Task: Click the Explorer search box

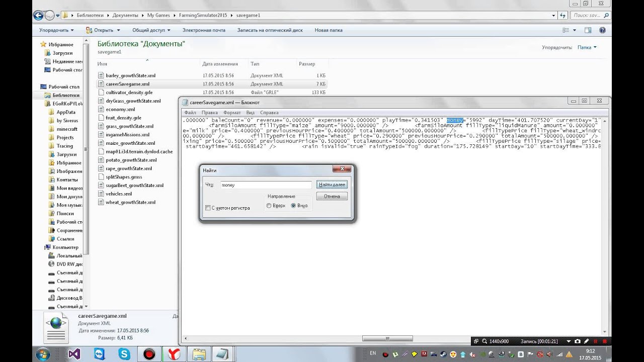Action: click(x=591, y=16)
